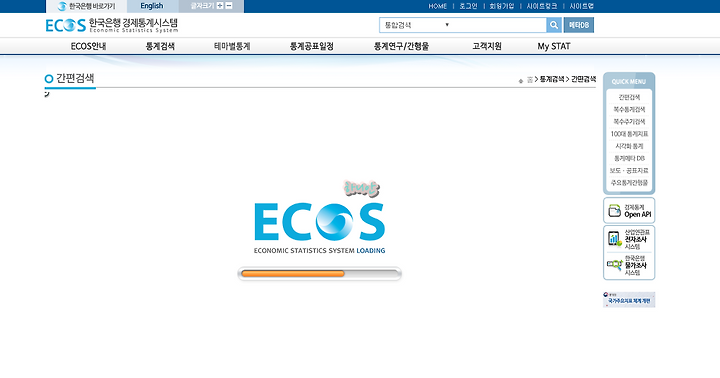Image resolution: width=720 pixels, height=378 pixels.
Task: Click 간편검색 in the breadcrumb
Action: 583,79
